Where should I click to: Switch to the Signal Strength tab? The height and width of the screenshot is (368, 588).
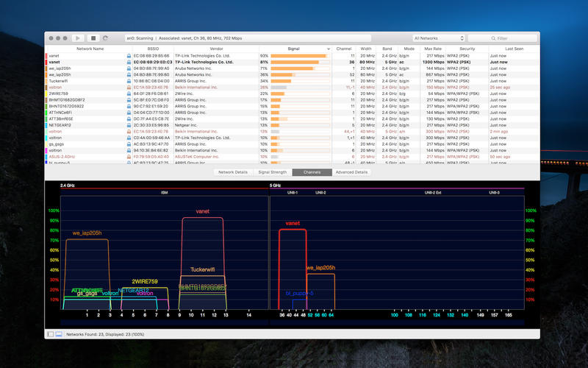pyautogui.click(x=272, y=172)
